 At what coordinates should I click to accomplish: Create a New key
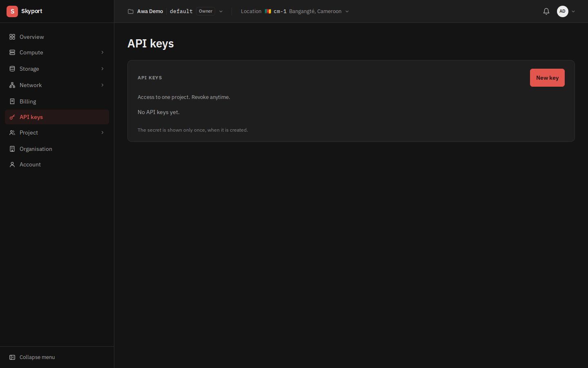point(547,78)
